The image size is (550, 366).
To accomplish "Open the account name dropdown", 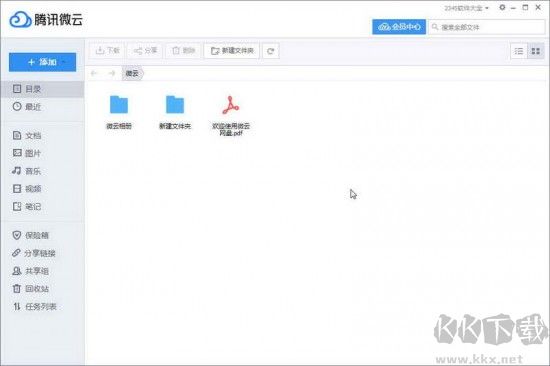I will 466,8.
